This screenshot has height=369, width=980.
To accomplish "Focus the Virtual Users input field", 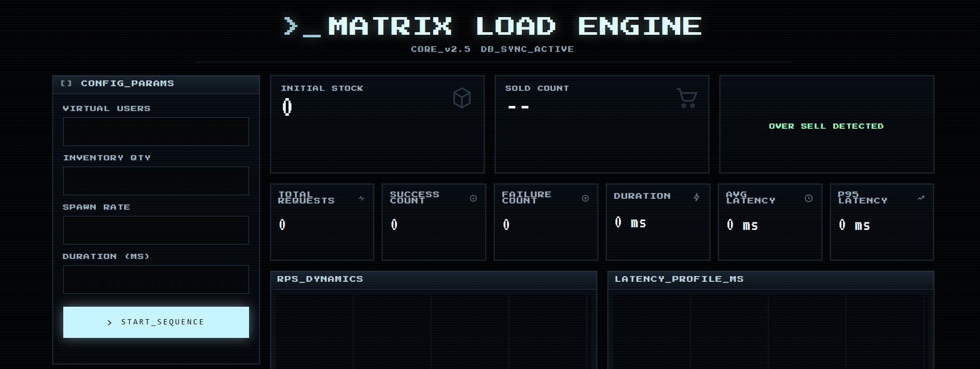I will point(156,131).
